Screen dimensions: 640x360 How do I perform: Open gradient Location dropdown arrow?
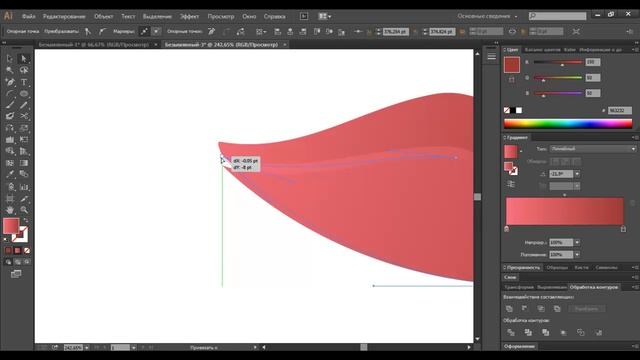[577, 255]
